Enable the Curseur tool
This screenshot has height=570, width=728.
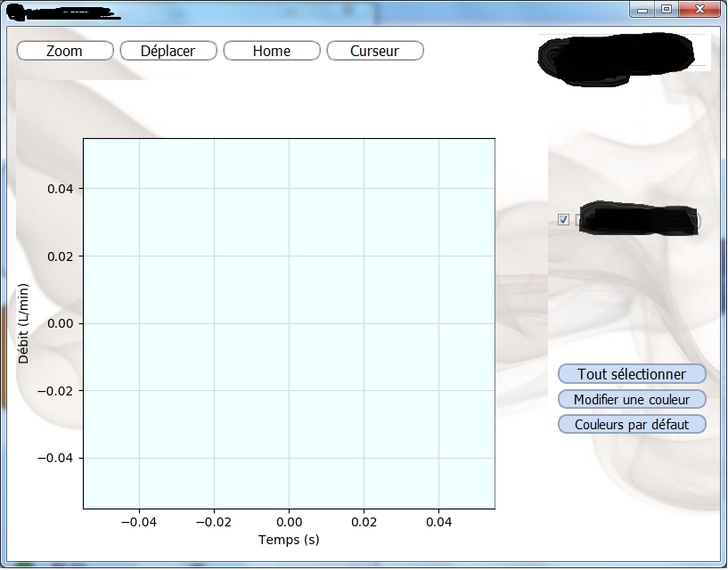pyautogui.click(x=375, y=51)
